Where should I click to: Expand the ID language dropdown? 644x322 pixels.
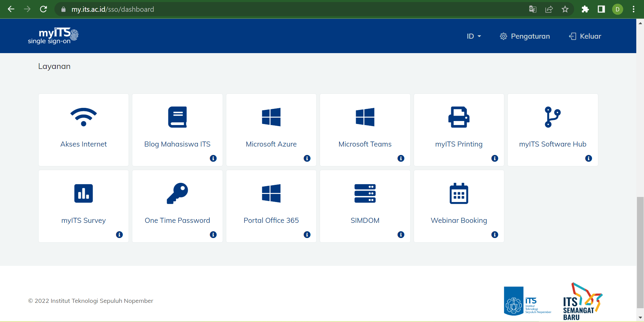click(473, 36)
